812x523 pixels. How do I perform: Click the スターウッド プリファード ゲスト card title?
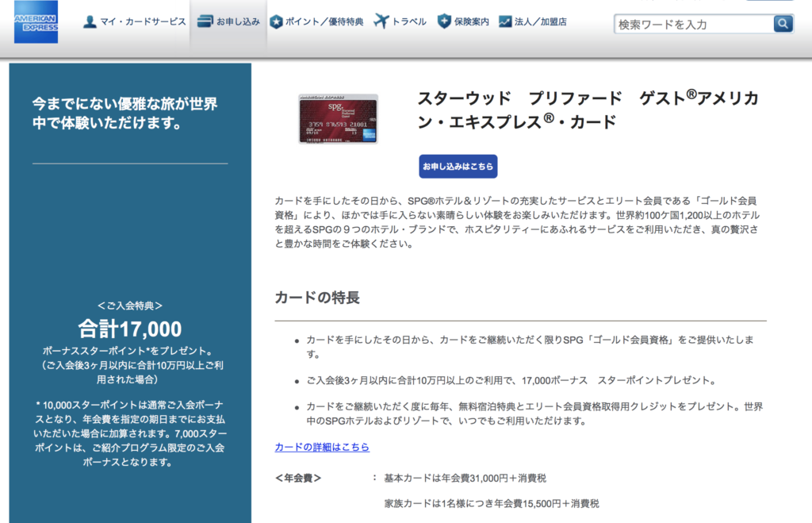pos(588,110)
